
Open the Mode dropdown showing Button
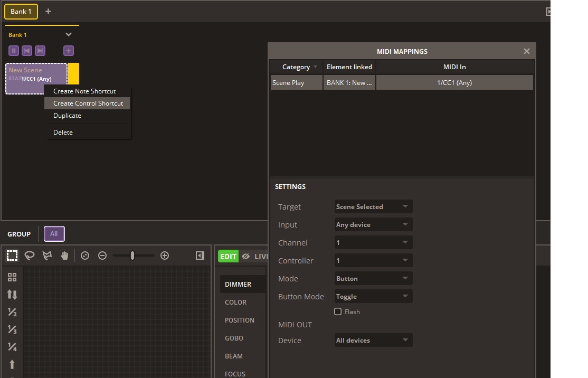tap(373, 279)
